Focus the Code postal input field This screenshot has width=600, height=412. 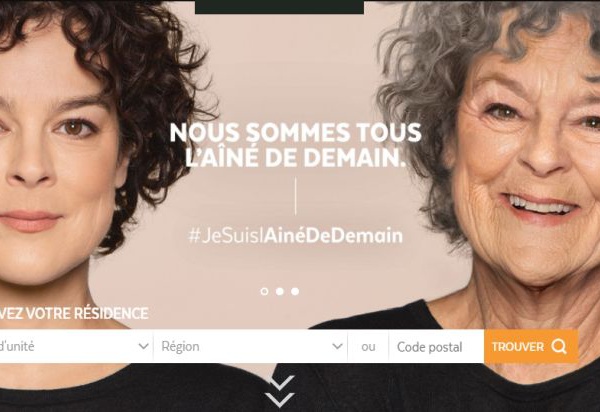click(436, 347)
